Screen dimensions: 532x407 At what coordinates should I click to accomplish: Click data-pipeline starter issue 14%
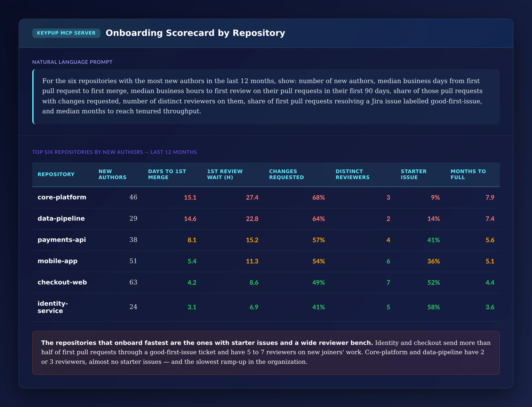coord(434,219)
